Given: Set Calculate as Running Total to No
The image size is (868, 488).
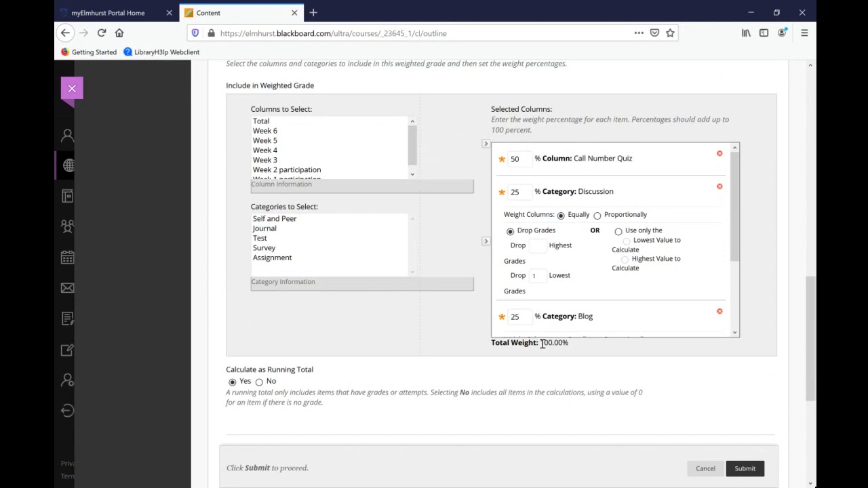Looking at the screenshot, I should pos(259,382).
